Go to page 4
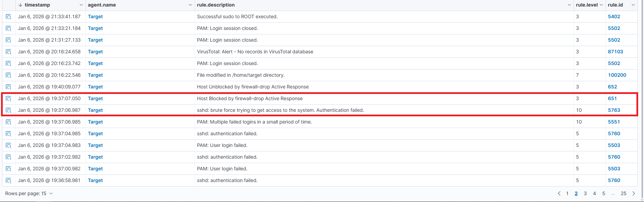The image size is (644, 202). 595,193
